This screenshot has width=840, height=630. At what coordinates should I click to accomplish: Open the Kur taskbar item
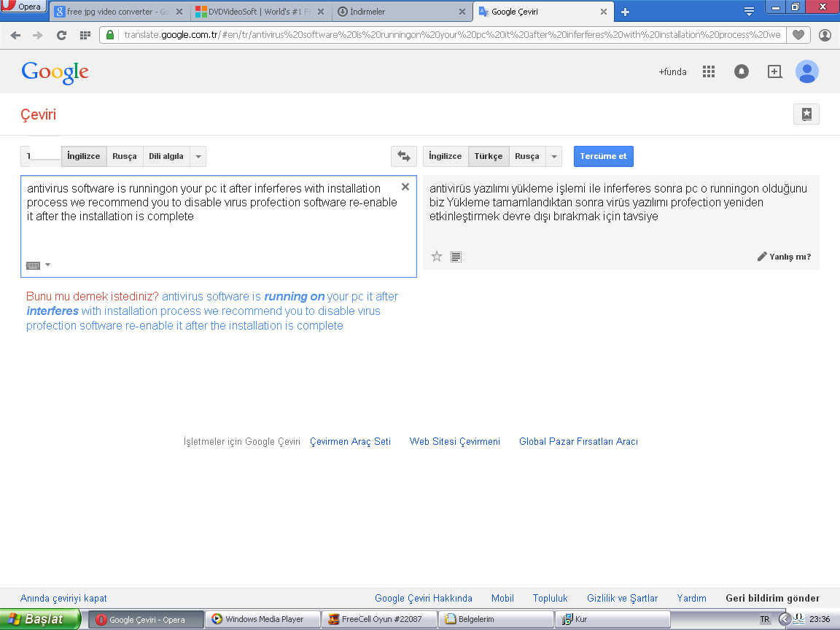tap(612, 619)
